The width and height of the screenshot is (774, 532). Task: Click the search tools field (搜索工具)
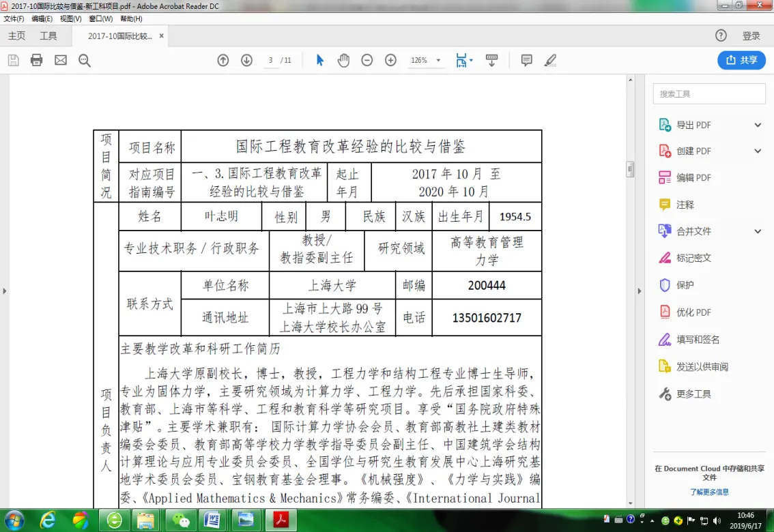pos(709,93)
